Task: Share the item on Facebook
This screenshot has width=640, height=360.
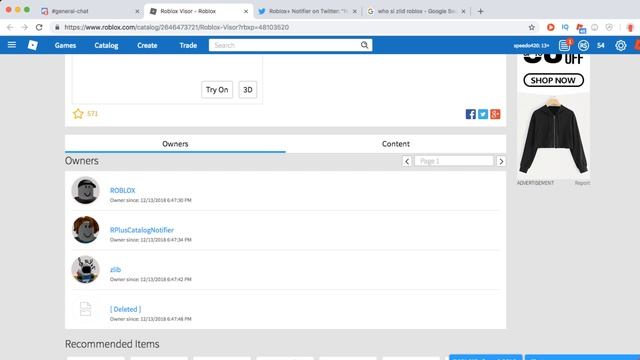Action: click(471, 114)
